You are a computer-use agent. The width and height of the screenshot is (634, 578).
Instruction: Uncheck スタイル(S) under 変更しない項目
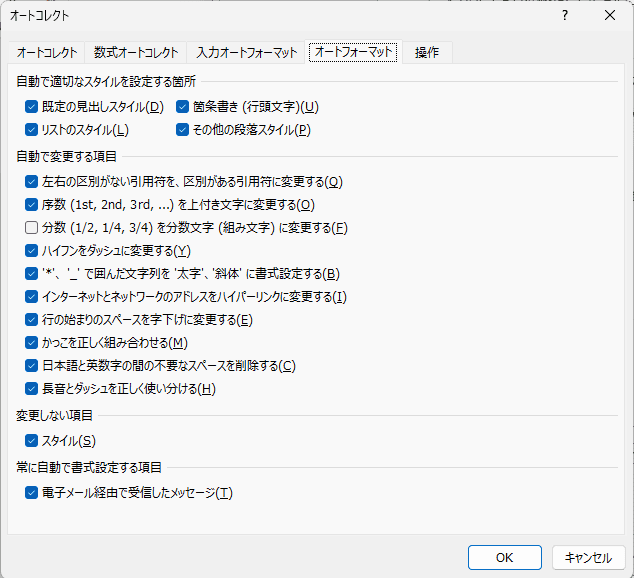(31, 441)
